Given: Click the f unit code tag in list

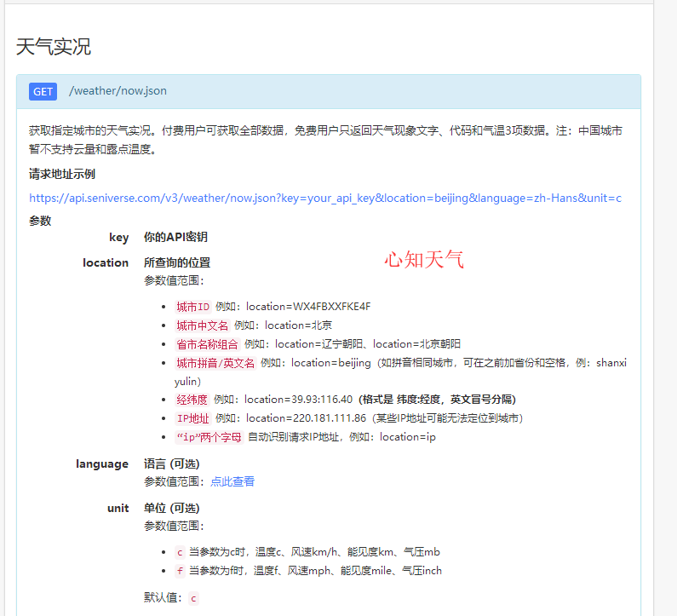Looking at the screenshot, I should coord(180,571).
